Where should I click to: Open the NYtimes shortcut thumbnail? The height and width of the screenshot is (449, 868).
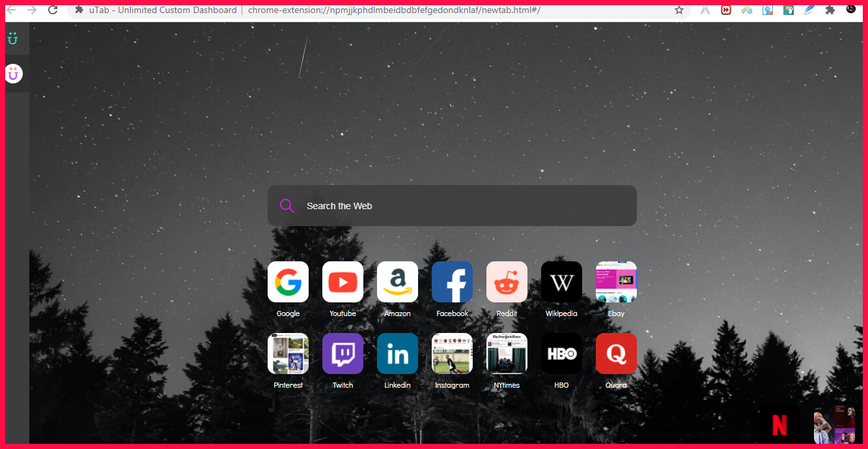click(x=507, y=353)
